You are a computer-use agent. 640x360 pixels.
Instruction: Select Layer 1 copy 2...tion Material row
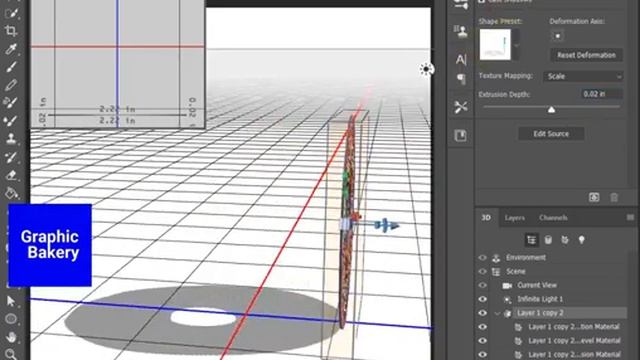pos(551,327)
